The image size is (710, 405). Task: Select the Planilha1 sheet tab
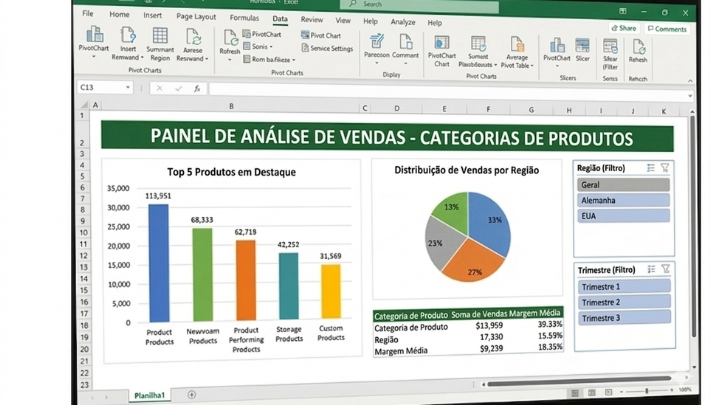[x=150, y=395]
